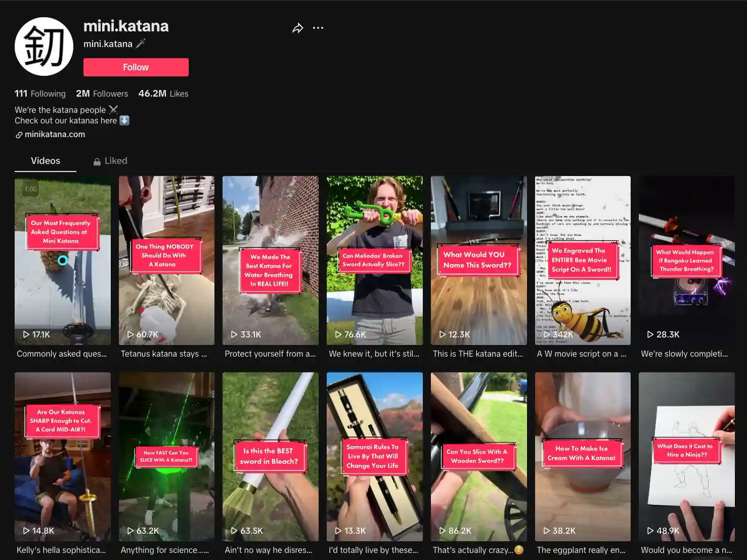Open the minikatana.com website link
The width and height of the screenshot is (747, 560).
pos(55,134)
